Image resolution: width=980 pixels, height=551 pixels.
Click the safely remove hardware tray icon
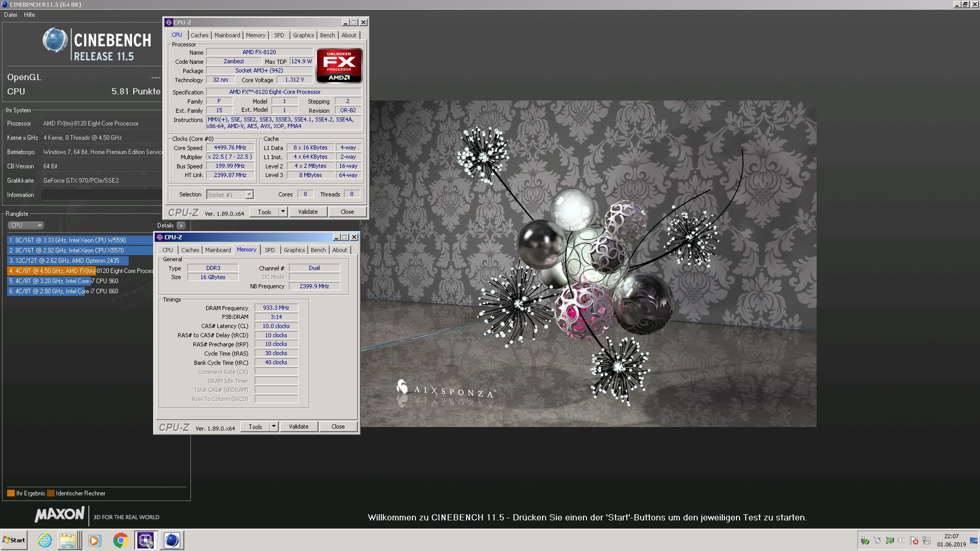(x=865, y=541)
